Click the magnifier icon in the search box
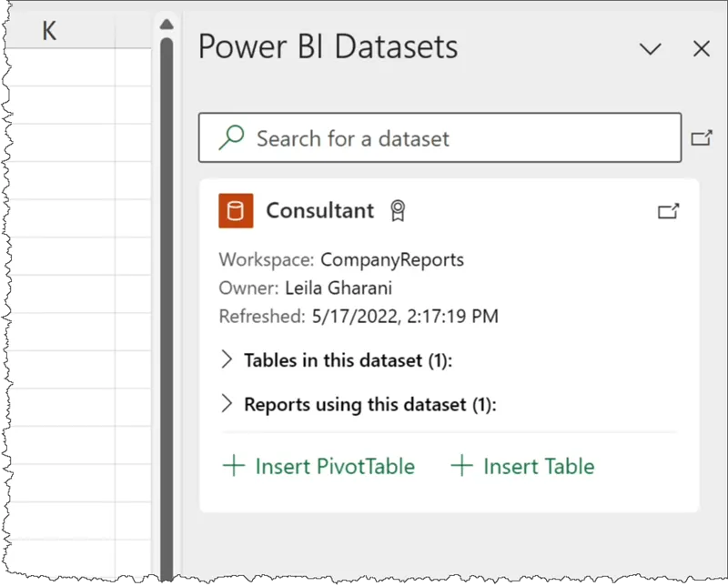Image resolution: width=728 pixels, height=586 pixels. (x=232, y=138)
